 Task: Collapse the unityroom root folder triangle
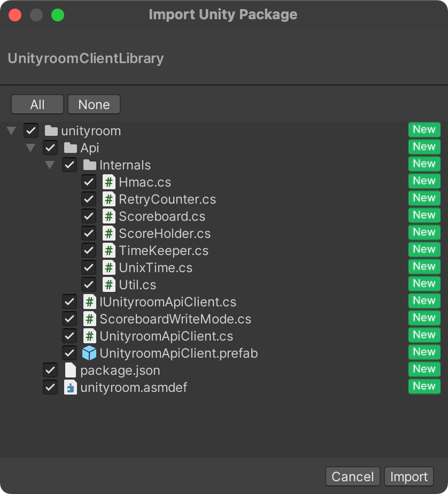[x=11, y=130]
